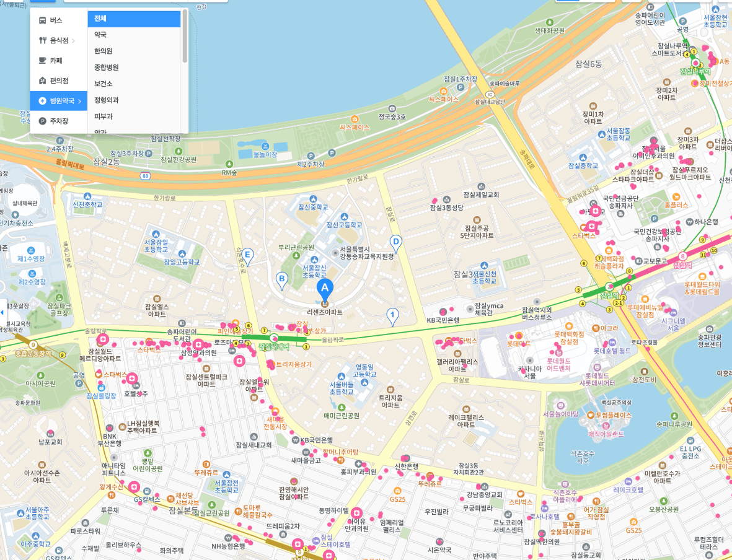Click the 잠실나루역 subway station icon
Image resolution: width=732 pixels, height=560 pixels.
click(696, 63)
